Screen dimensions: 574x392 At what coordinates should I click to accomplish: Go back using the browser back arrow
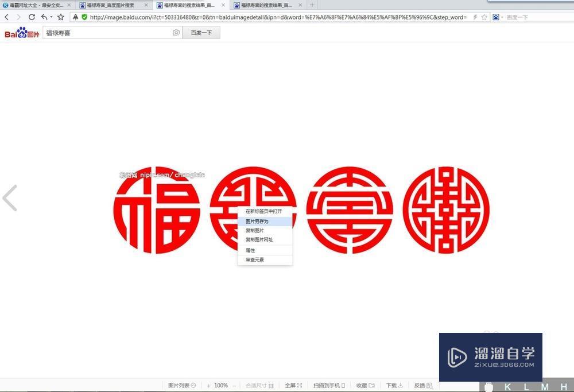pyautogui.click(x=6, y=17)
